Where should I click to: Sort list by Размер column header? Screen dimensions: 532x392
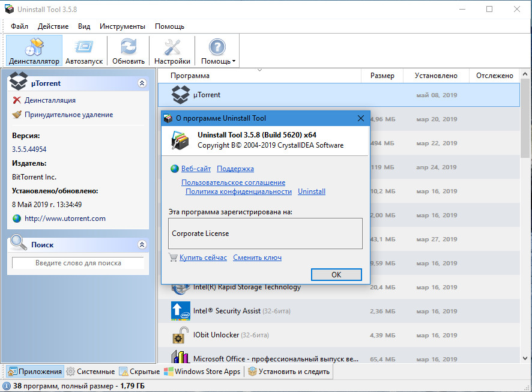point(382,76)
